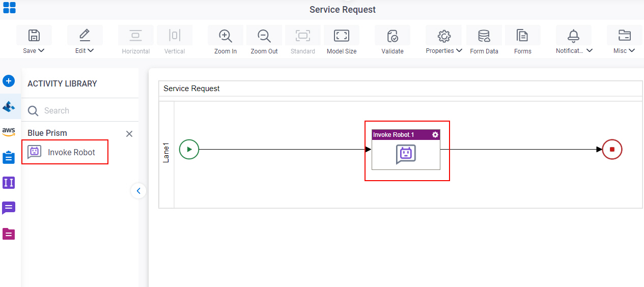Click the red End event

pos(612,150)
